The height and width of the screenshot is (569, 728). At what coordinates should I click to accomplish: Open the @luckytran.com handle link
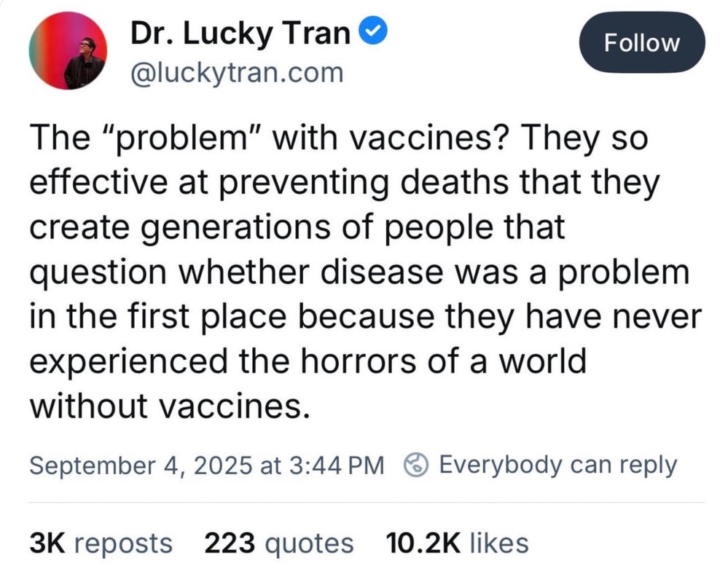click(x=235, y=73)
